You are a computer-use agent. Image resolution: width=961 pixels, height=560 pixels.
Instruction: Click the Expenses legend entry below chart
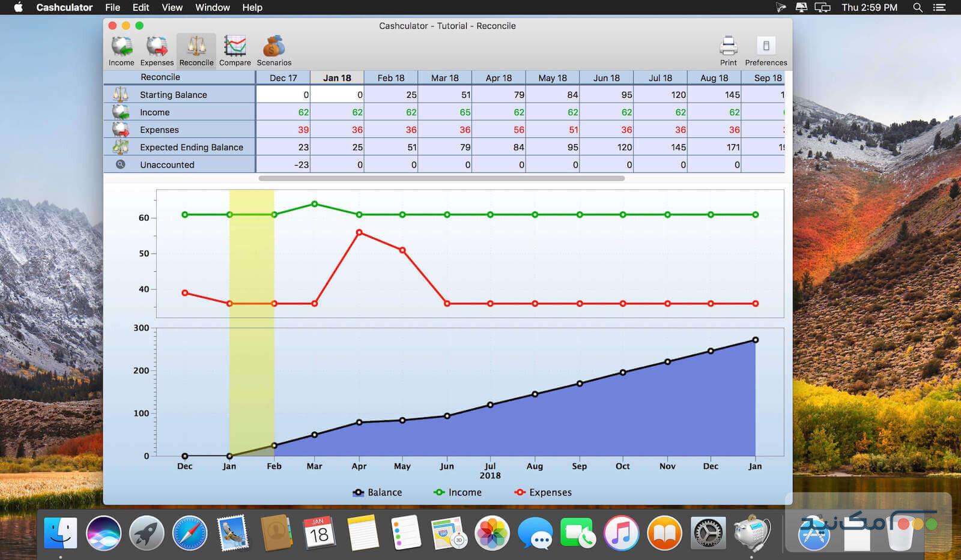(543, 492)
